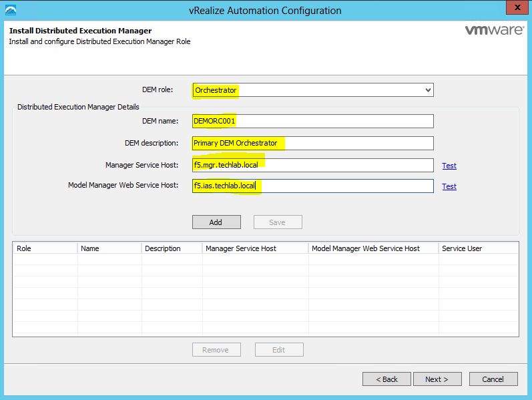Viewport: 532px width, 400px height.
Task: Click the vmware logo
Action: tap(495, 30)
